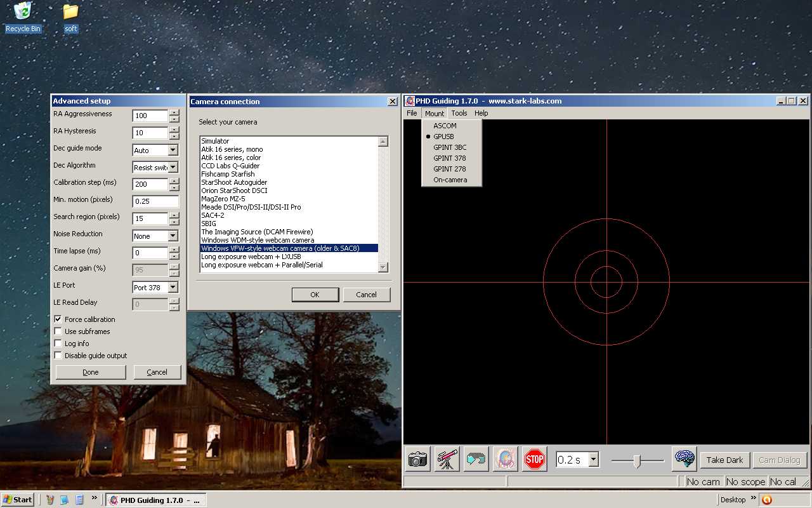Open the File menu
This screenshot has width=812, height=508.
click(x=412, y=113)
